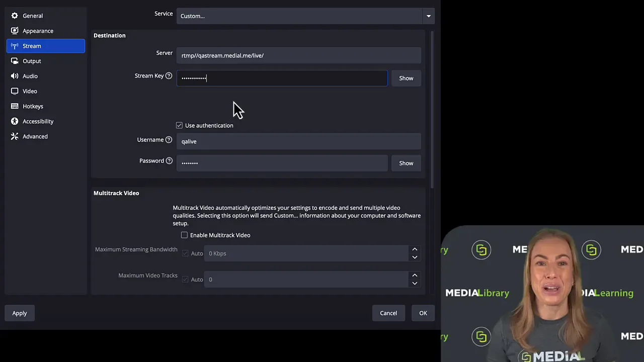Open the General settings page
The width and height of the screenshot is (644, 362).
coord(46,16)
